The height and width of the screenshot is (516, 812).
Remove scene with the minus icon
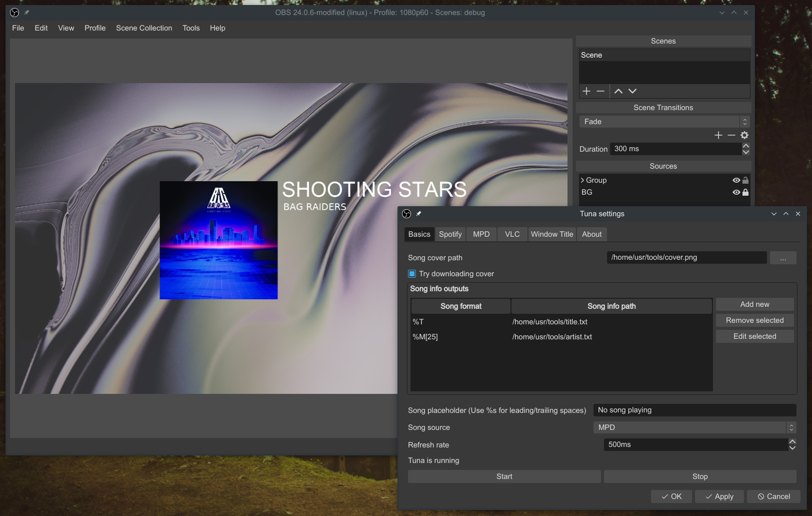point(600,91)
